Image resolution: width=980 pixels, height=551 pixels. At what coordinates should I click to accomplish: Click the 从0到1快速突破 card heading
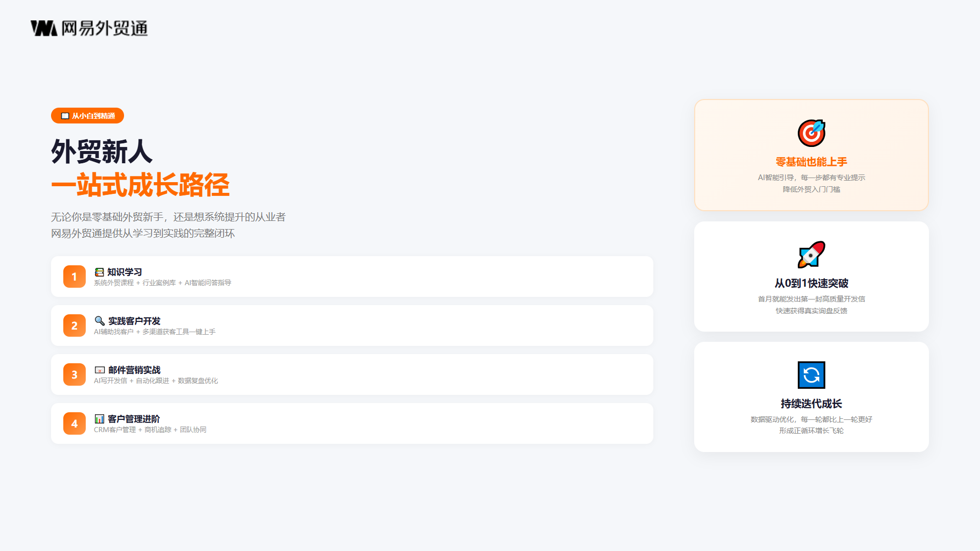click(812, 283)
